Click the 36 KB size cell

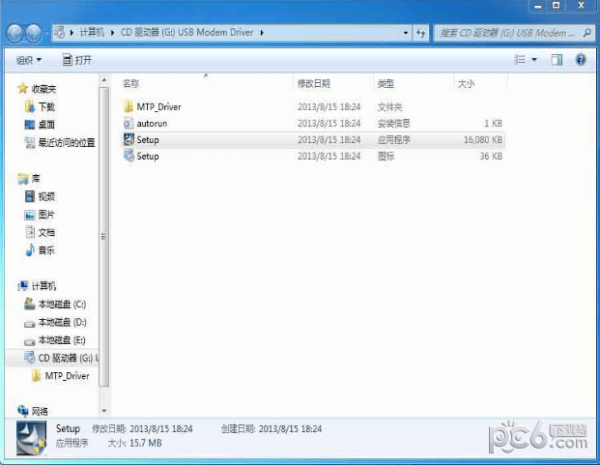click(x=491, y=156)
